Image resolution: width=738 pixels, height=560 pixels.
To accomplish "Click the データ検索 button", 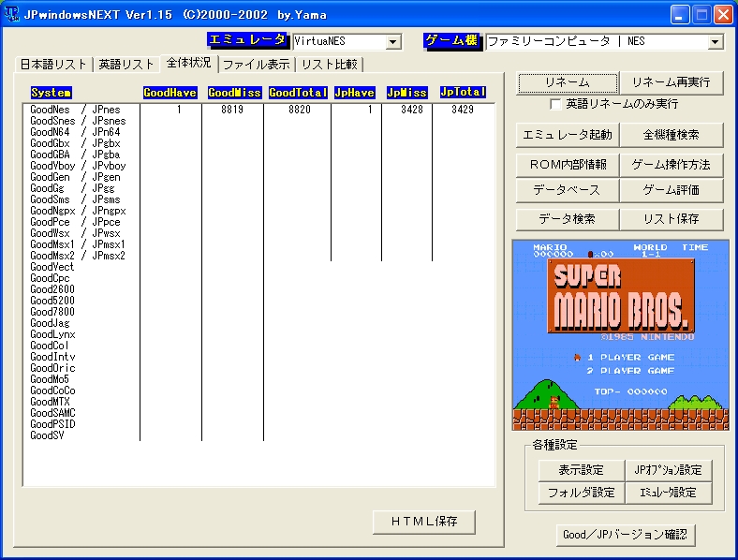I will tap(568, 219).
